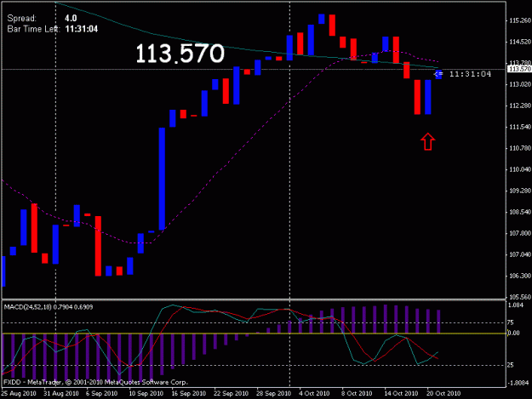Click the 6 Sep 2010 date label
The image size is (532, 399).
[x=101, y=394]
